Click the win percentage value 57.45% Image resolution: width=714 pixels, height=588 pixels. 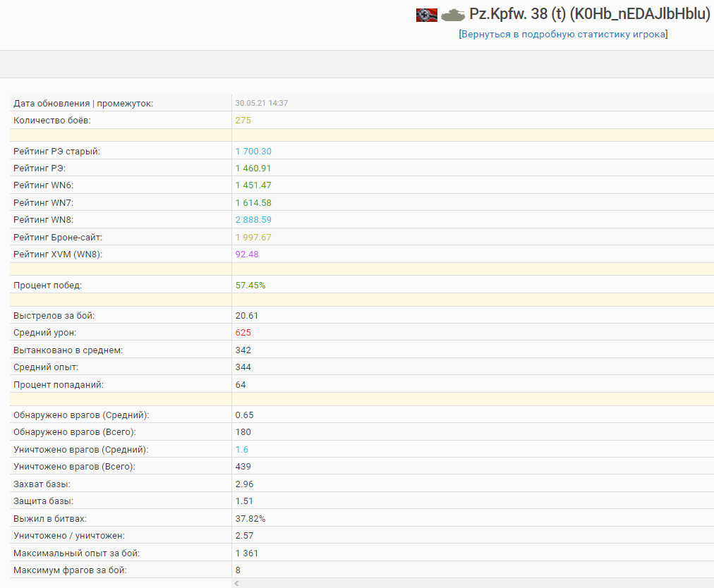pyautogui.click(x=250, y=286)
